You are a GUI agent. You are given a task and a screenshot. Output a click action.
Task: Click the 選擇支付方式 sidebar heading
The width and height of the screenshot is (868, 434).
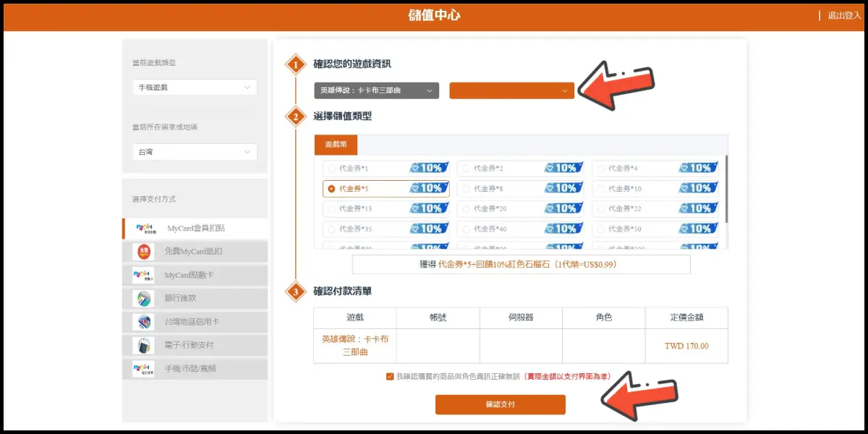[154, 199]
